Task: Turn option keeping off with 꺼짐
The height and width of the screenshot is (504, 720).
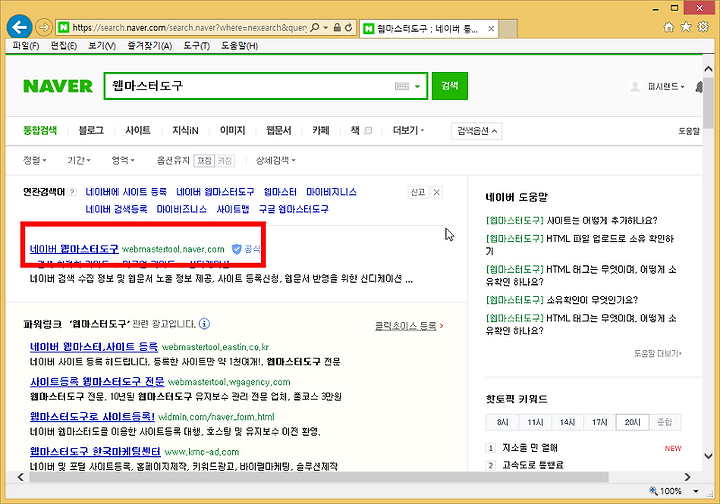Action: 204,161
